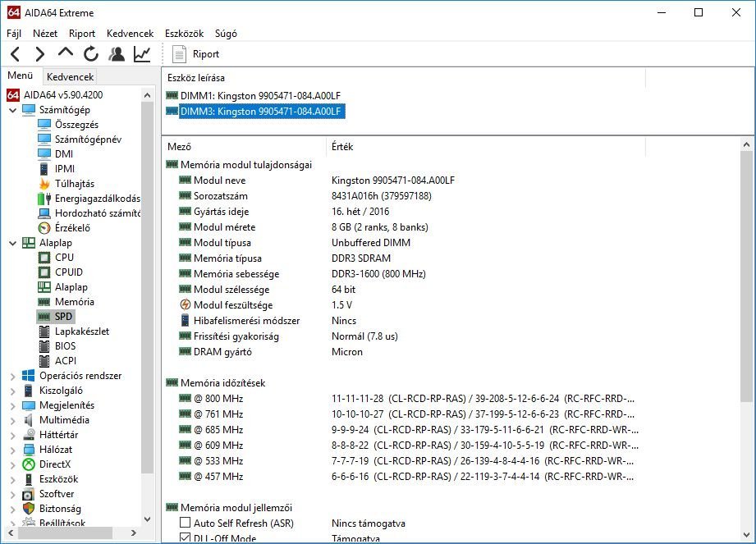756x544 pixels.
Task: Select the Összegzés item icon
Action: pos(44,125)
